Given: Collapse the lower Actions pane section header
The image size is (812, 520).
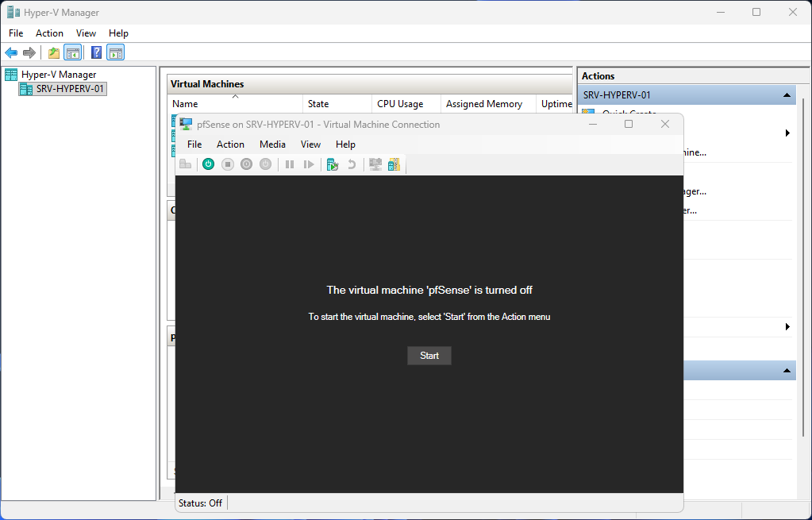Looking at the screenshot, I should pos(787,371).
